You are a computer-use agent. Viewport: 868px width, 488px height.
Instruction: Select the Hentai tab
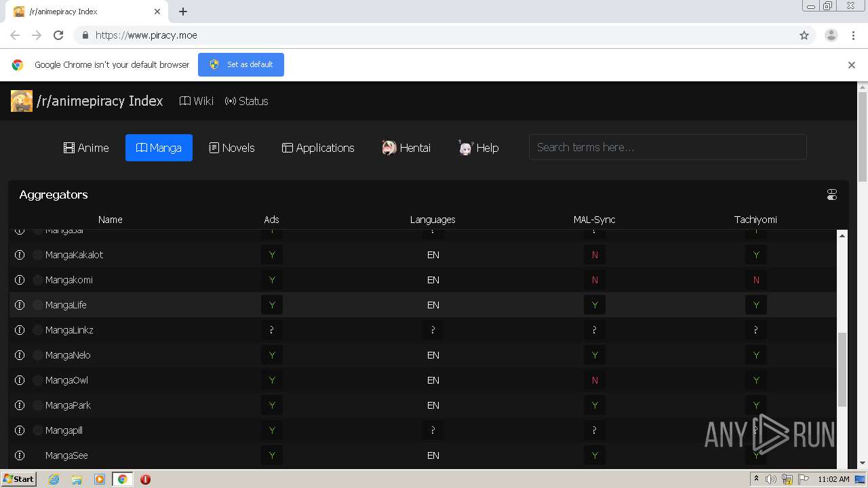coord(406,148)
